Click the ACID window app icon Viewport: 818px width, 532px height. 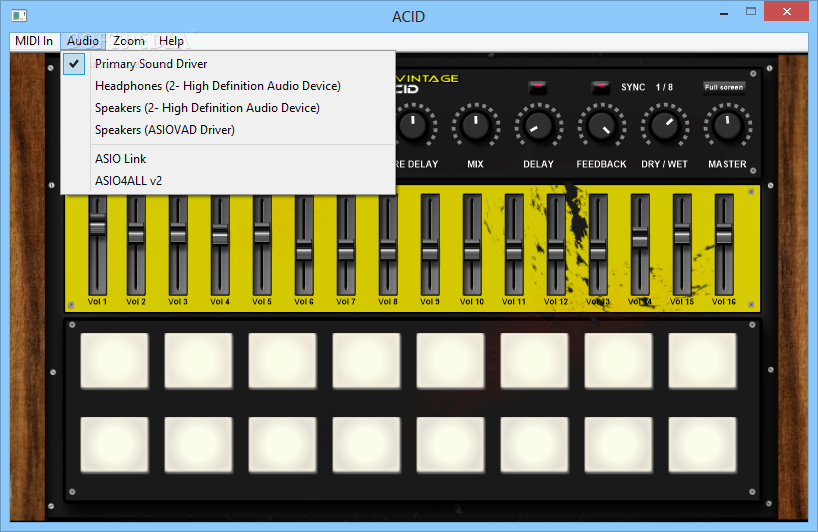coord(19,16)
